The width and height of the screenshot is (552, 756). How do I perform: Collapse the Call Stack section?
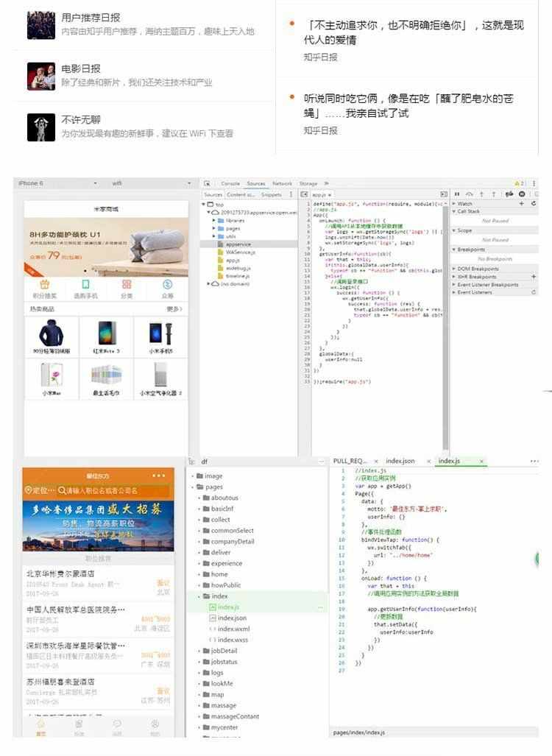(x=454, y=211)
